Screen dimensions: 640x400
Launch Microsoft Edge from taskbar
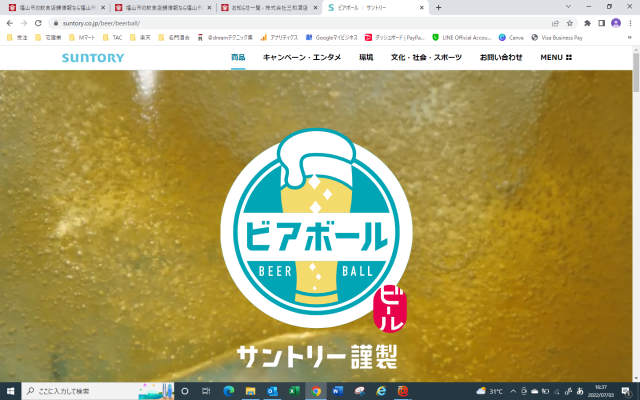pyautogui.click(x=229, y=391)
